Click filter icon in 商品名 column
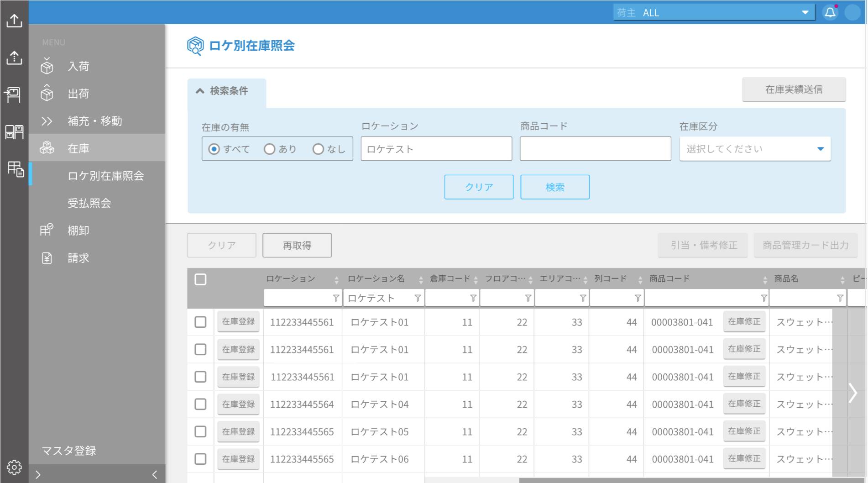 (840, 298)
